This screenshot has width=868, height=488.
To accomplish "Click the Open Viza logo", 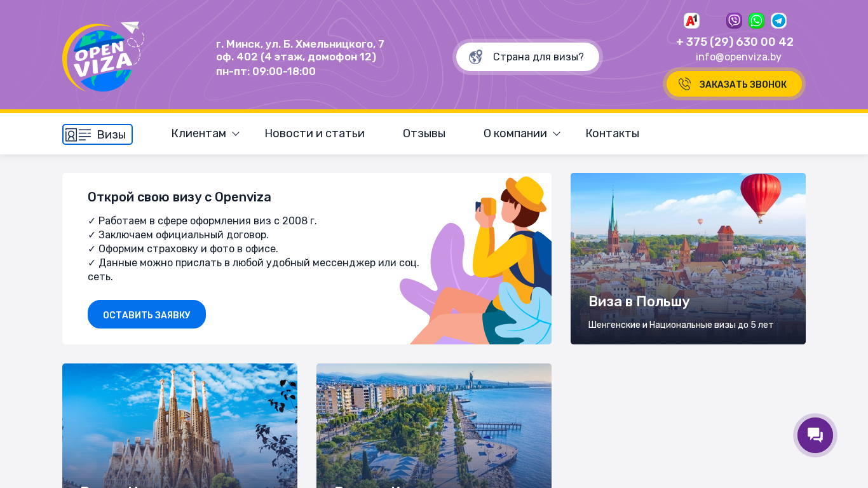I will click(103, 57).
